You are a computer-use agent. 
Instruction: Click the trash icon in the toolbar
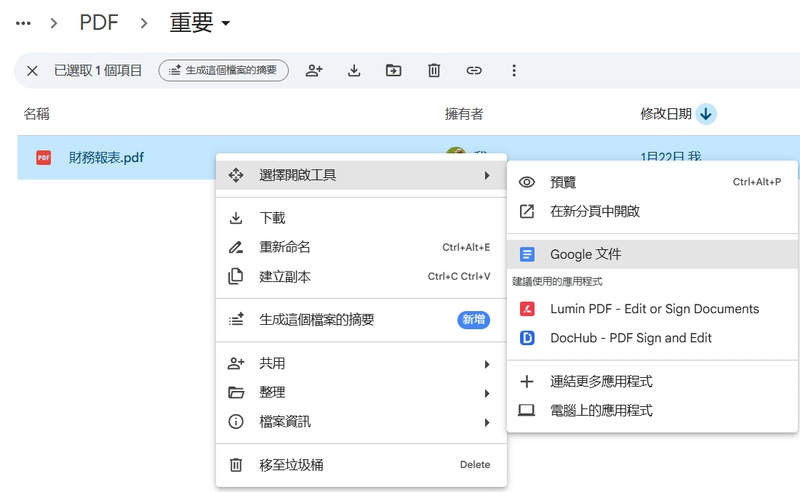[434, 70]
